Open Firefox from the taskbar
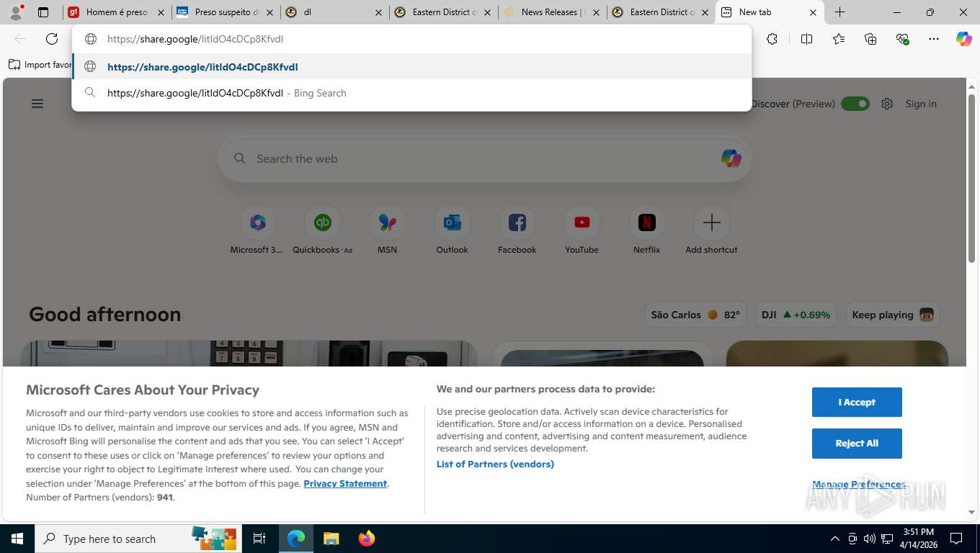Screen dimensions: 980x553 (366, 539)
